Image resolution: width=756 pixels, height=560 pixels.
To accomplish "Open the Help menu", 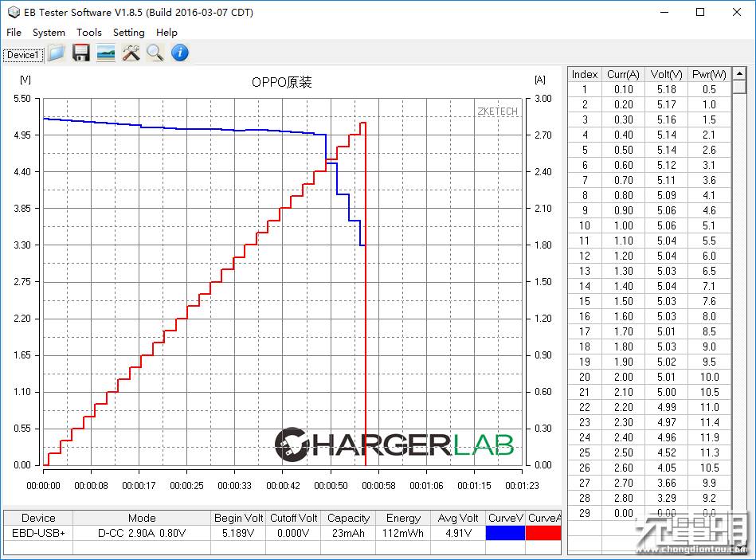I will (166, 33).
